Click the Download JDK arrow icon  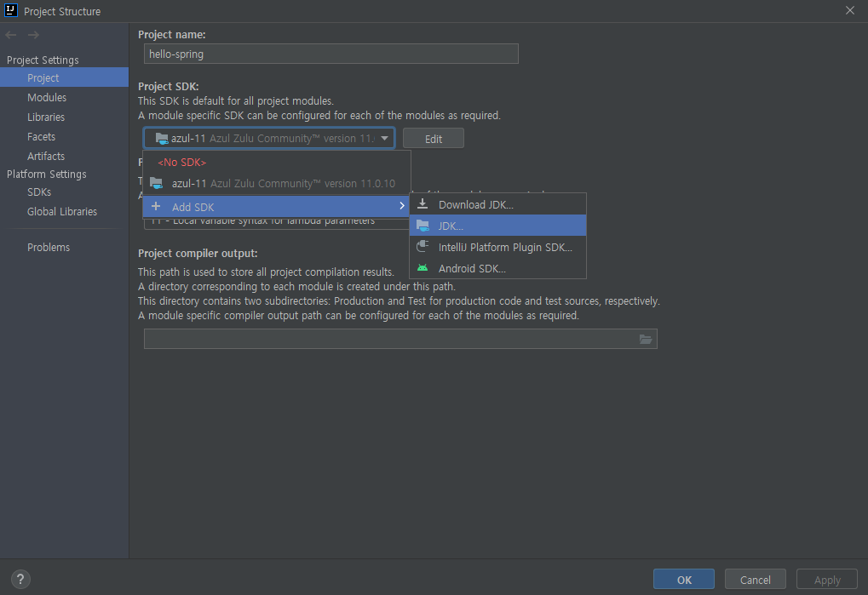pyautogui.click(x=423, y=204)
